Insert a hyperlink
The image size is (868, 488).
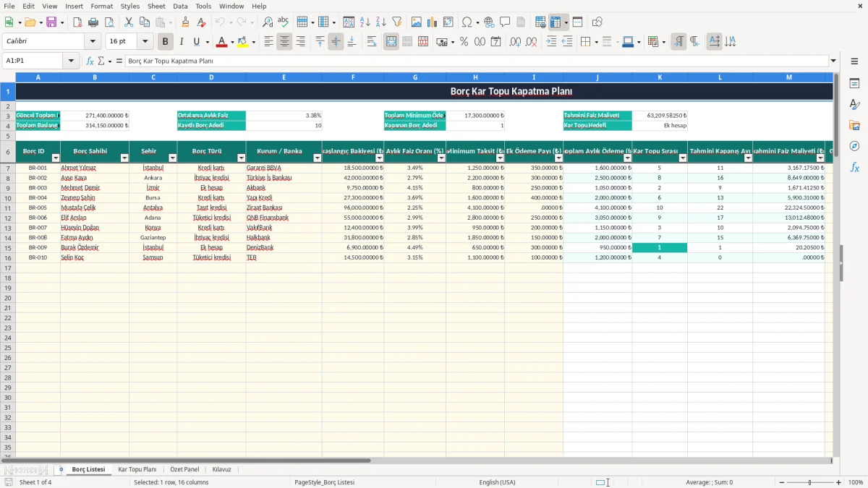click(x=489, y=22)
